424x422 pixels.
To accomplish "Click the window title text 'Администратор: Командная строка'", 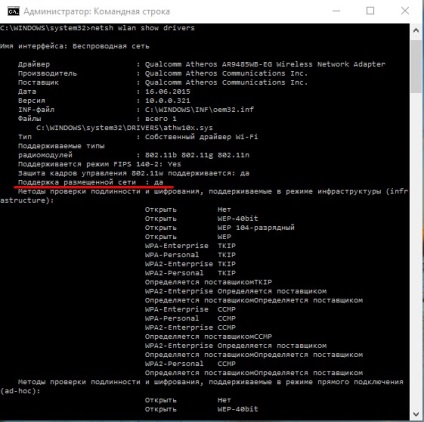I will [97, 12].
